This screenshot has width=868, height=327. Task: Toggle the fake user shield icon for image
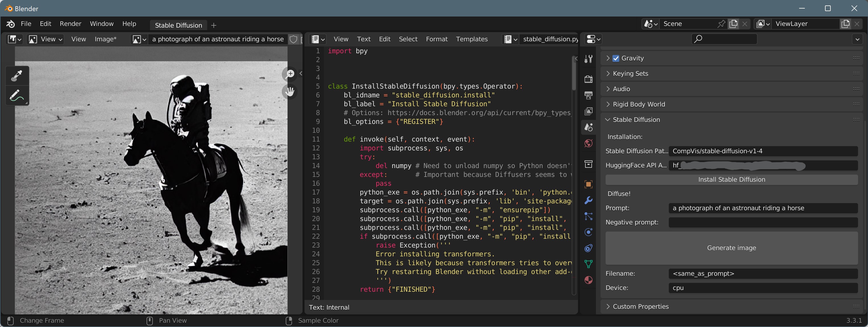tap(293, 39)
